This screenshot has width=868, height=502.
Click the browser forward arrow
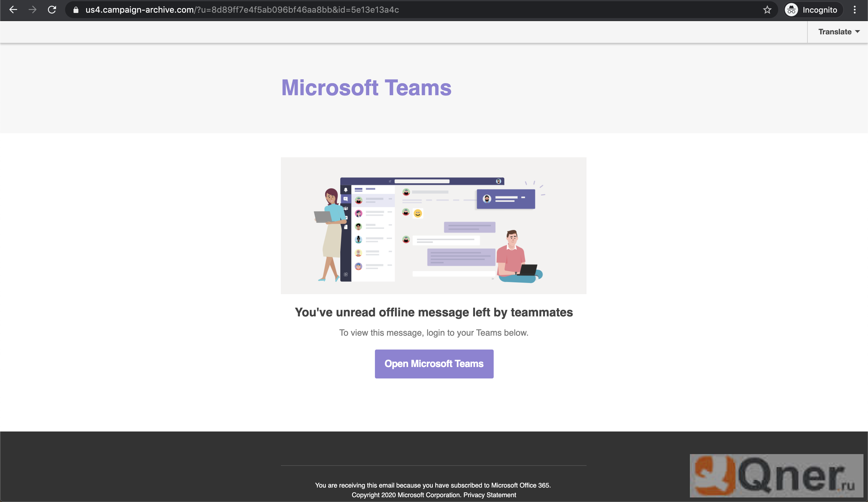pos(32,10)
